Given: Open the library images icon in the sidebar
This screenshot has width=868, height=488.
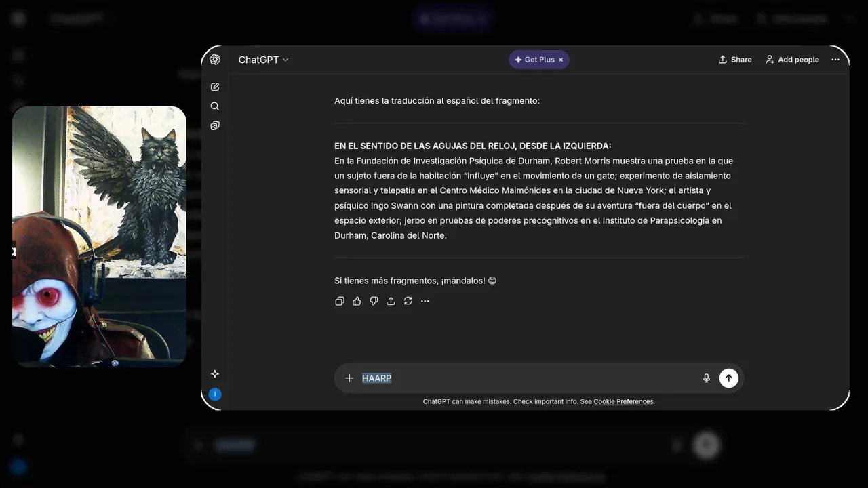Looking at the screenshot, I should tap(215, 125).
